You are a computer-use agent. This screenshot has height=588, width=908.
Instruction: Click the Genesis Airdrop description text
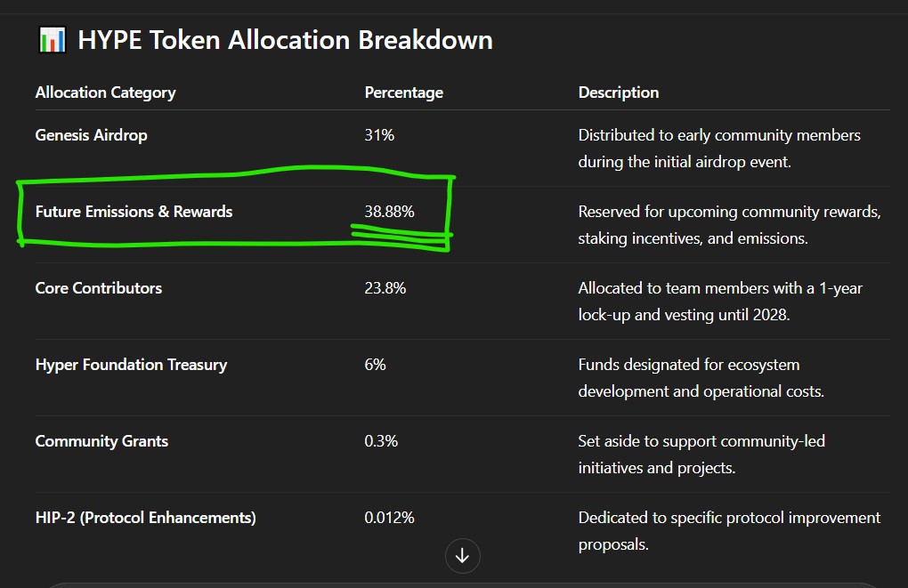coord(719,149)
